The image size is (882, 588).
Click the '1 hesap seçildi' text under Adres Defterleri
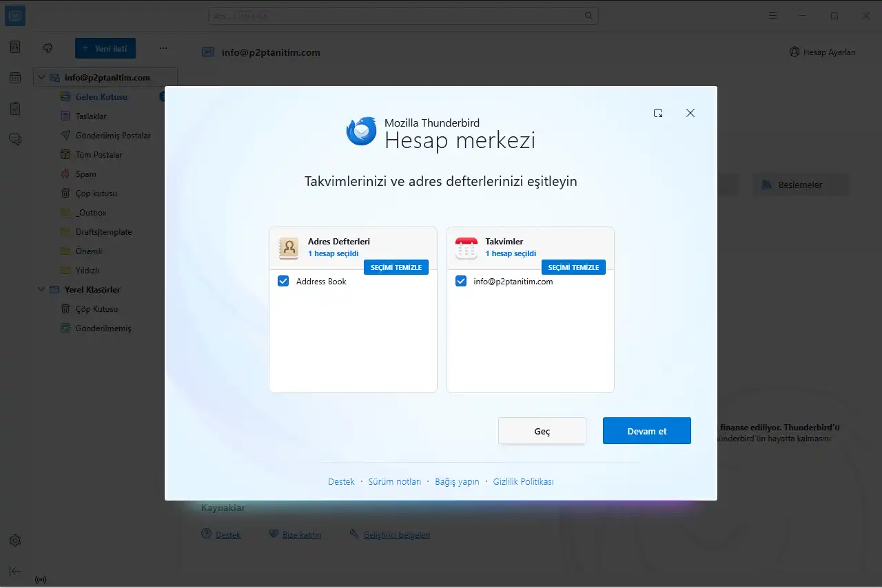334,253
